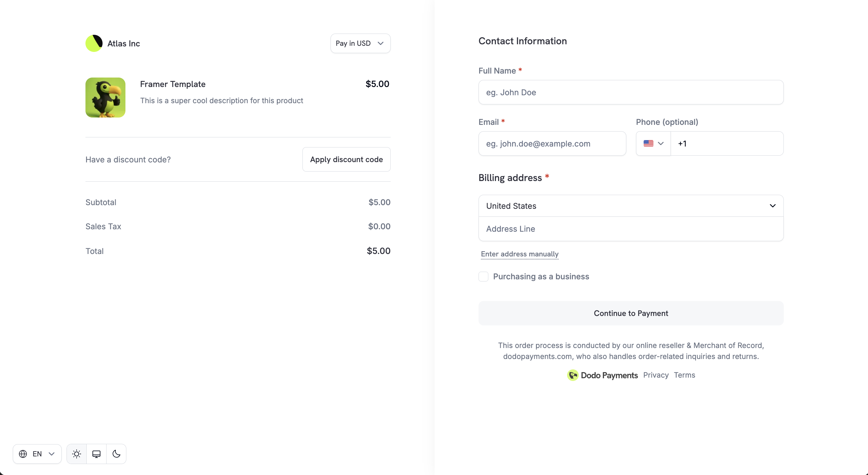Enable dark mode moon icon
The width and height of the screenshot is (868, 475).
coord(116,454)
